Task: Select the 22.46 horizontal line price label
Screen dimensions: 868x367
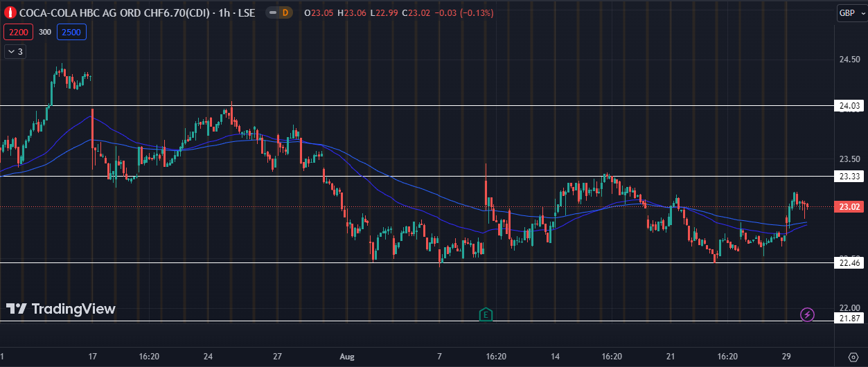Action: pos(849,262)
